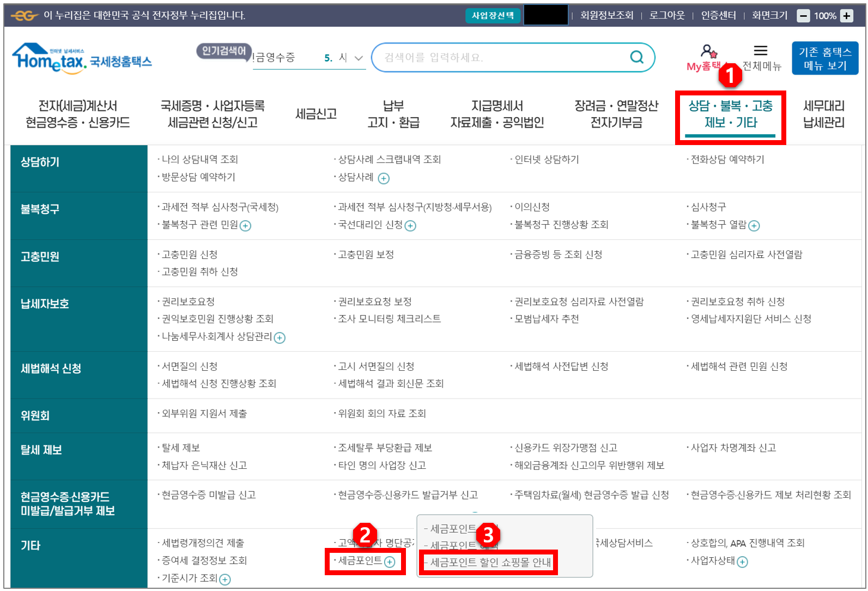868x591 pixels.
Task: Expand 국선대리인 신청 plus icon
Action: (x=410, y=226)
